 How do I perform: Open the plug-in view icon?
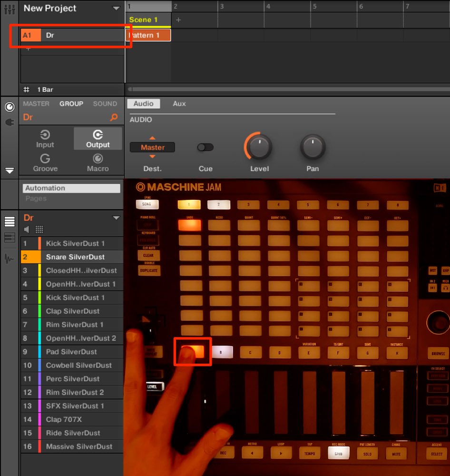click(10, 122)
